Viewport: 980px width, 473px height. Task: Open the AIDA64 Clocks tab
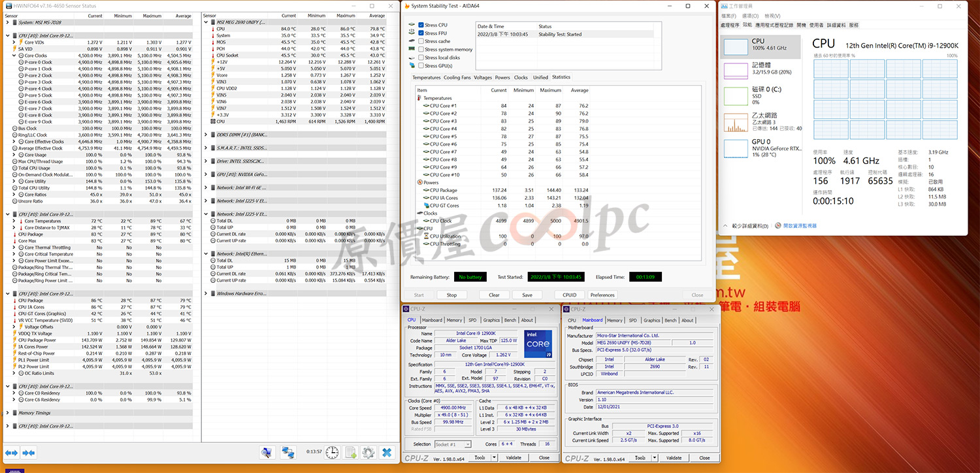pyautogui.click(x=521, y=78)
